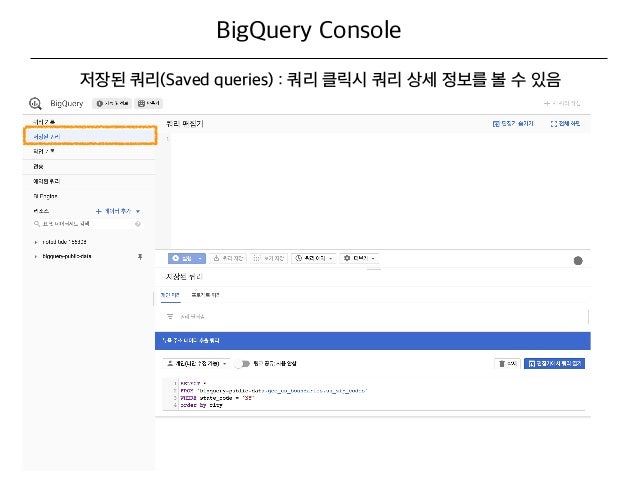The height and width of the screenshot is (479, 638).
Task: Click the Add Data plus button
Action: (x=113, y=211)
